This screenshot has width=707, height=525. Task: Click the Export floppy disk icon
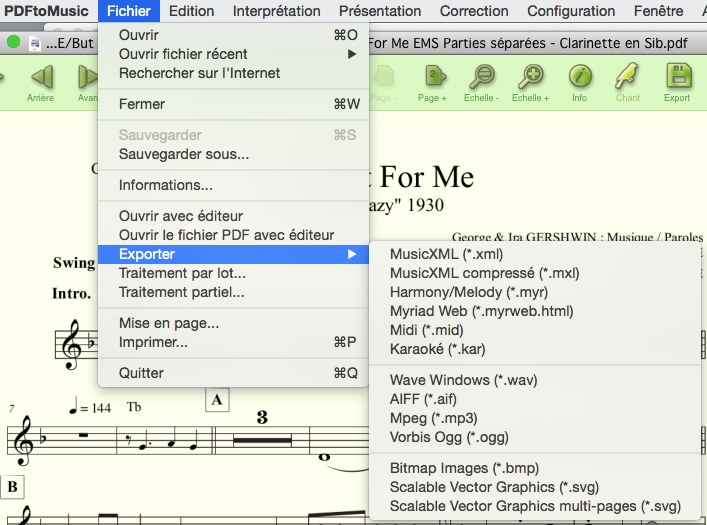(x=677, y=77)
